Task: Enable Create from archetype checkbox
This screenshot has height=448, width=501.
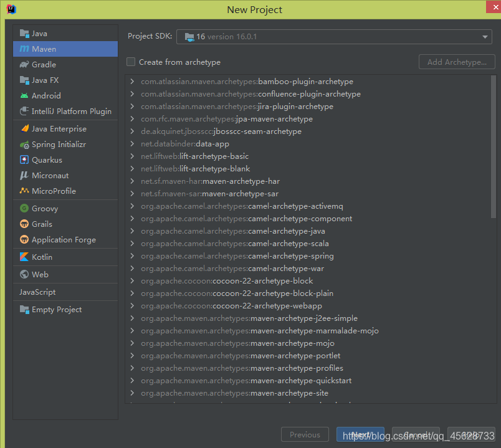Action: [131, 62]
